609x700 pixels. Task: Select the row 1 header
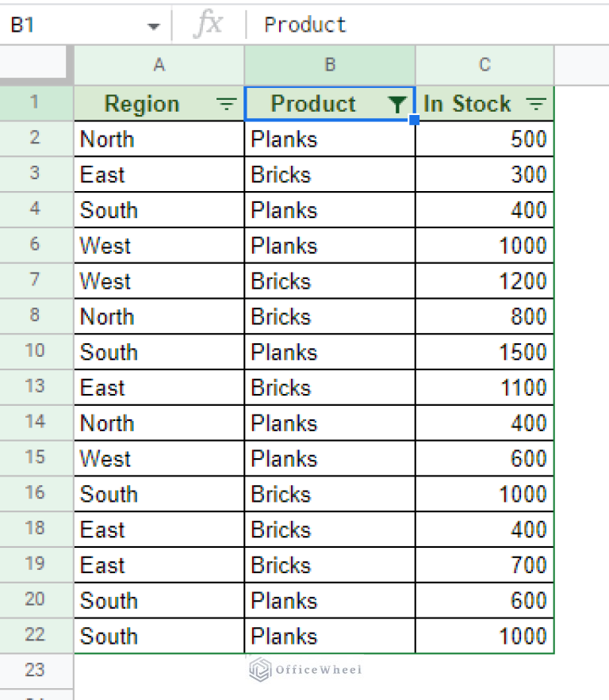pyautogui.click(x=35, y=103)
